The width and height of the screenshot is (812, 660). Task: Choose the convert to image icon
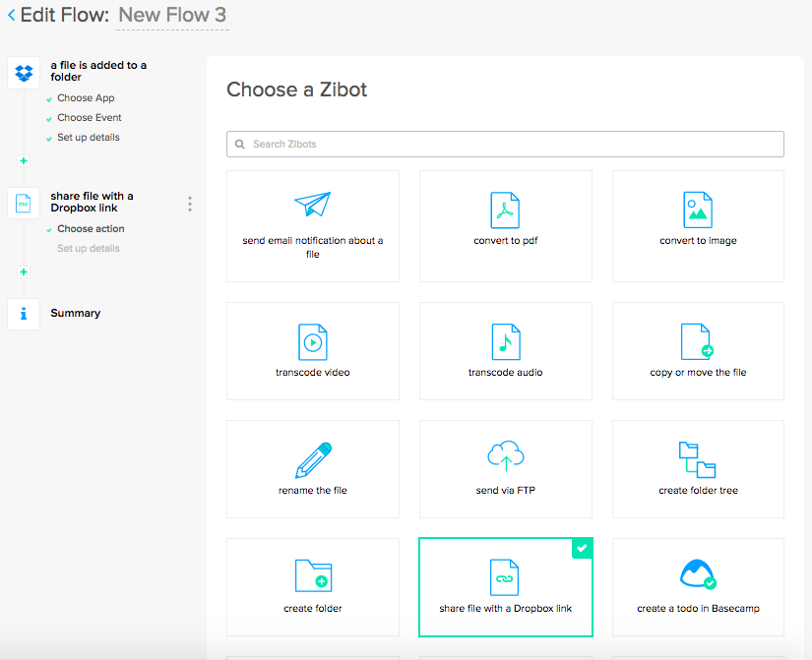coord(698,210)
